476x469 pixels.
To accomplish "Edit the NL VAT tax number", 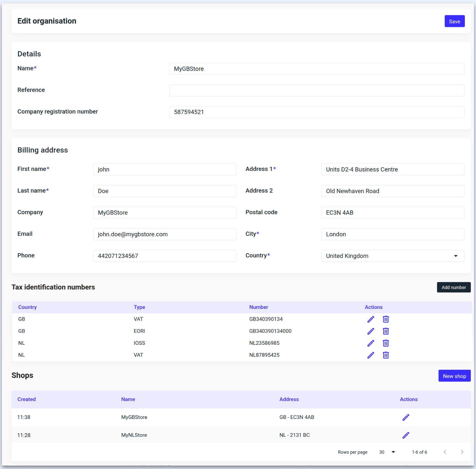I will tap(370, 355).
